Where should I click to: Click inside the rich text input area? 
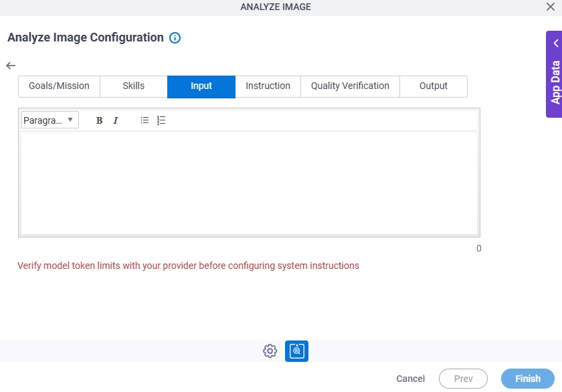[249, 183]
